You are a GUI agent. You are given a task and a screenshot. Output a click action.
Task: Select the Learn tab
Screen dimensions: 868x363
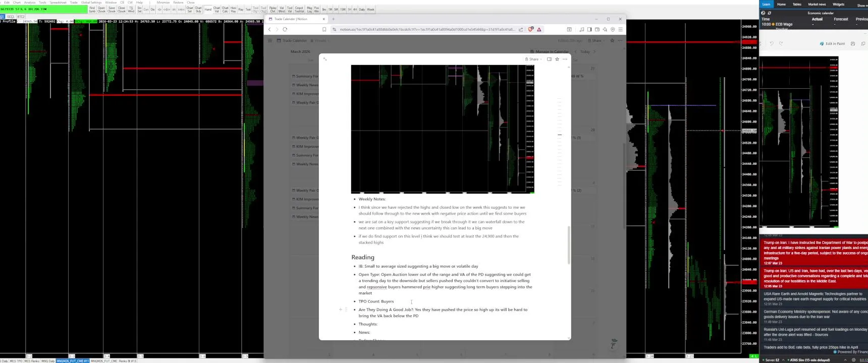(x=766, y=4)
